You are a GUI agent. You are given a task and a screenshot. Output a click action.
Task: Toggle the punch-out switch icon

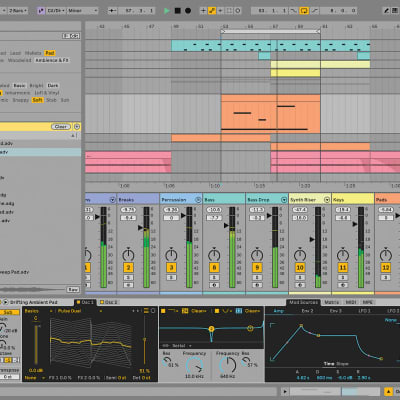(x=315, y=11)
